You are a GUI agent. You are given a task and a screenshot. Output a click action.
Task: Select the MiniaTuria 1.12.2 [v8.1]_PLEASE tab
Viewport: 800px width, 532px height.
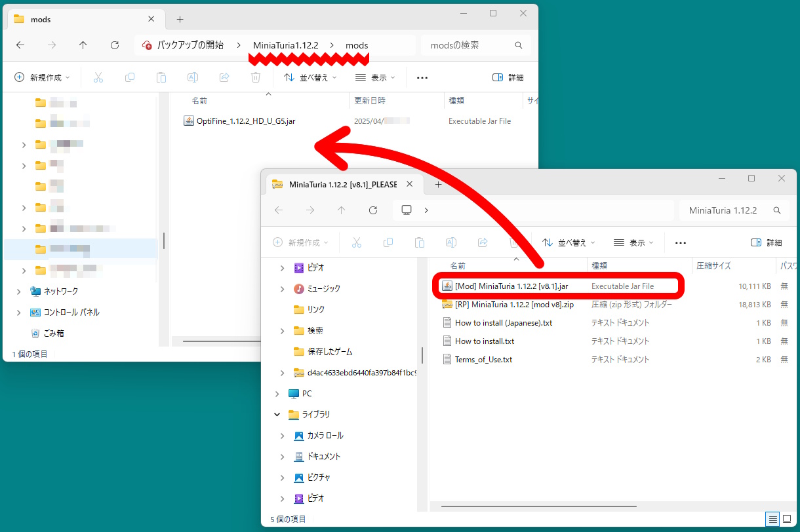(344, 185)
